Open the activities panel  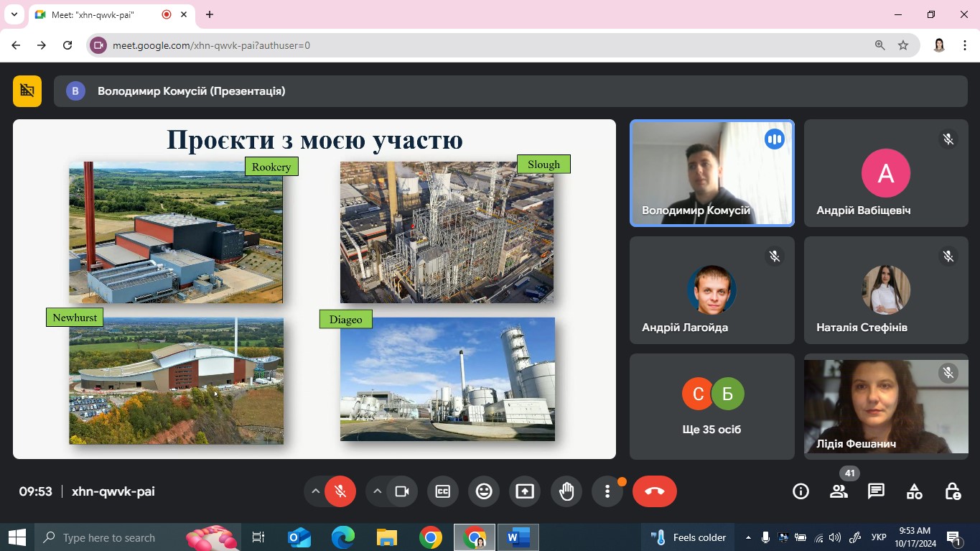pos(914,491)
